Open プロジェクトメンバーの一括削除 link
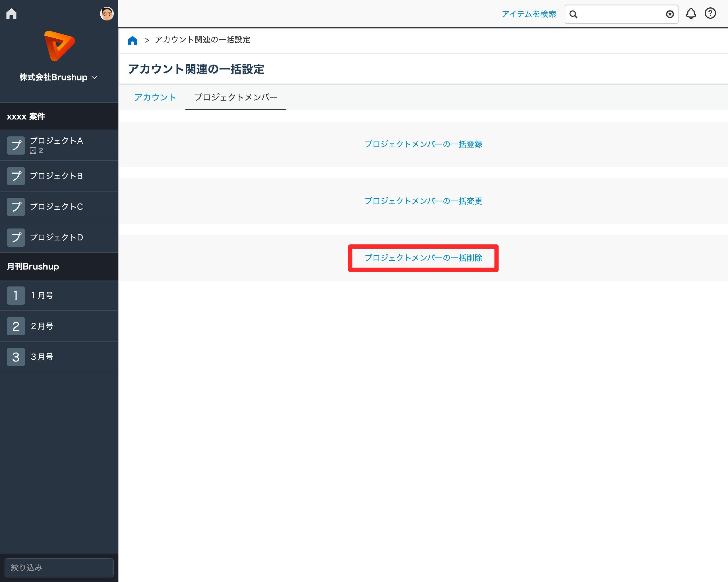728x582 pixels. click(423, 258)
